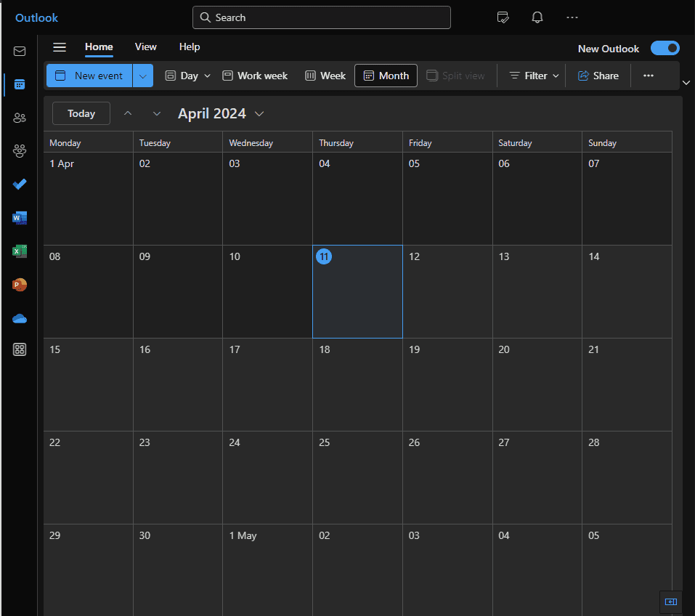Switch to the Home tab
The height and width of the screenshot is (616, 695).
(x=99, y=47)
